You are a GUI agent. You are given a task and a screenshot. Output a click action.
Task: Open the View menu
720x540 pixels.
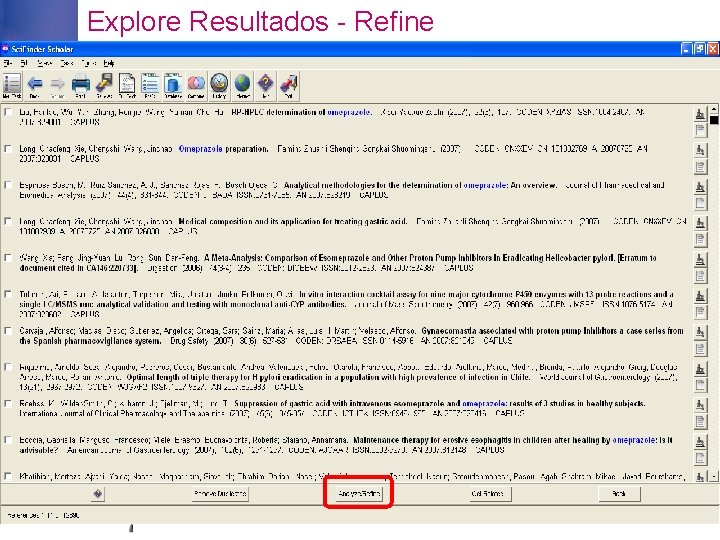pyautogui.click(x=45, y=63)
